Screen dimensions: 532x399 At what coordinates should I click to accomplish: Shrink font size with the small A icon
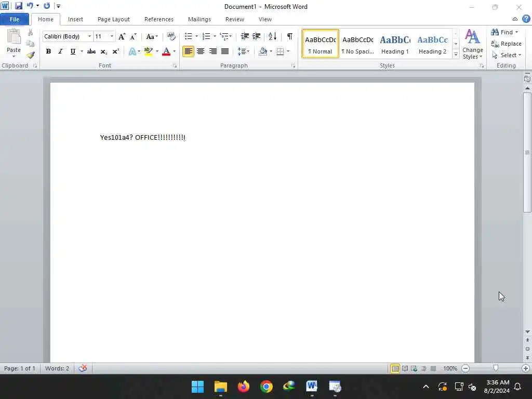tap(133, 37)
